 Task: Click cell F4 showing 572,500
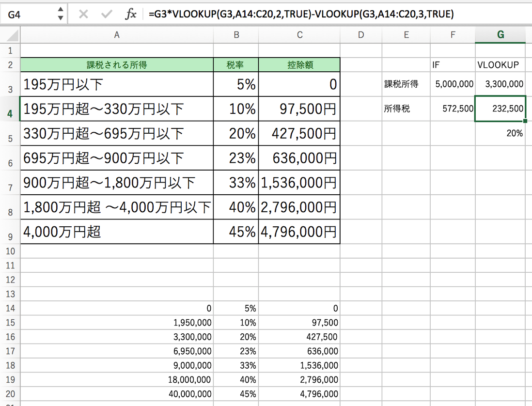click(x=453, y=109)
